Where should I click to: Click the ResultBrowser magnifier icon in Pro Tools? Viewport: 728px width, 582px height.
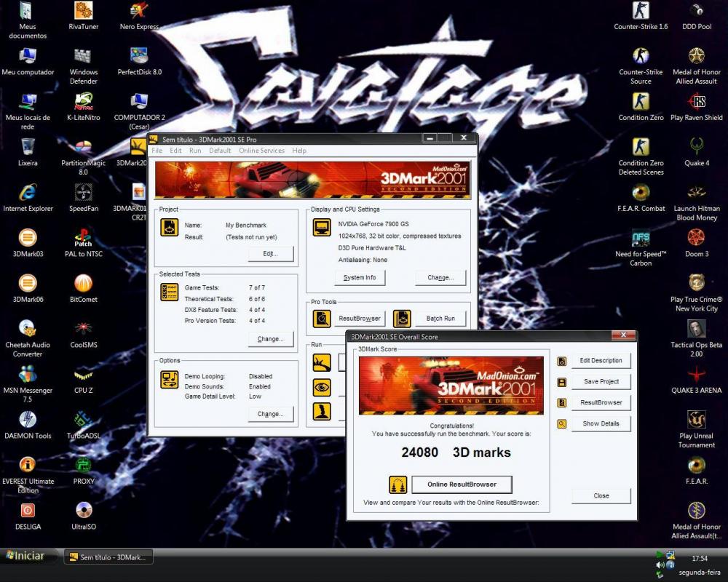click(322, 319)
